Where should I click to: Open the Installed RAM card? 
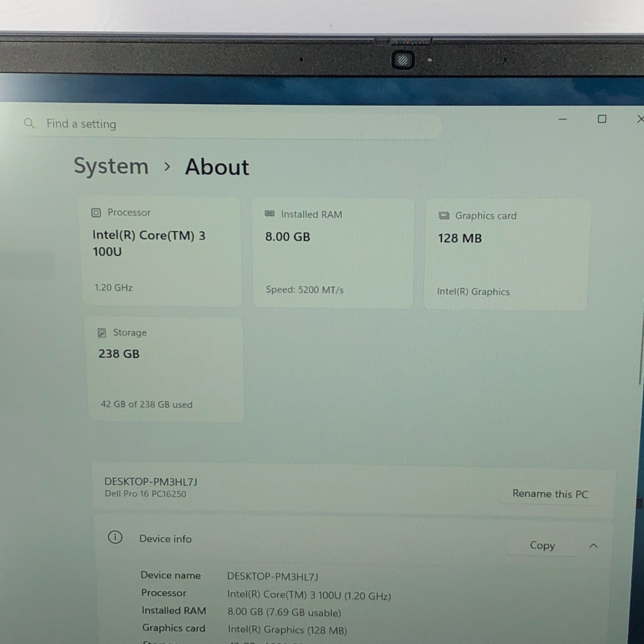[333, 253]
